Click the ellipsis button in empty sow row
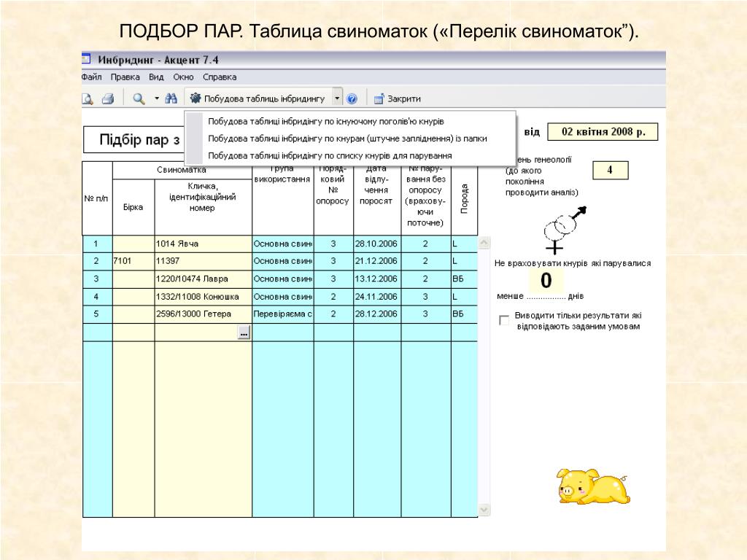 pyautogui.click(x=244, y=332)
